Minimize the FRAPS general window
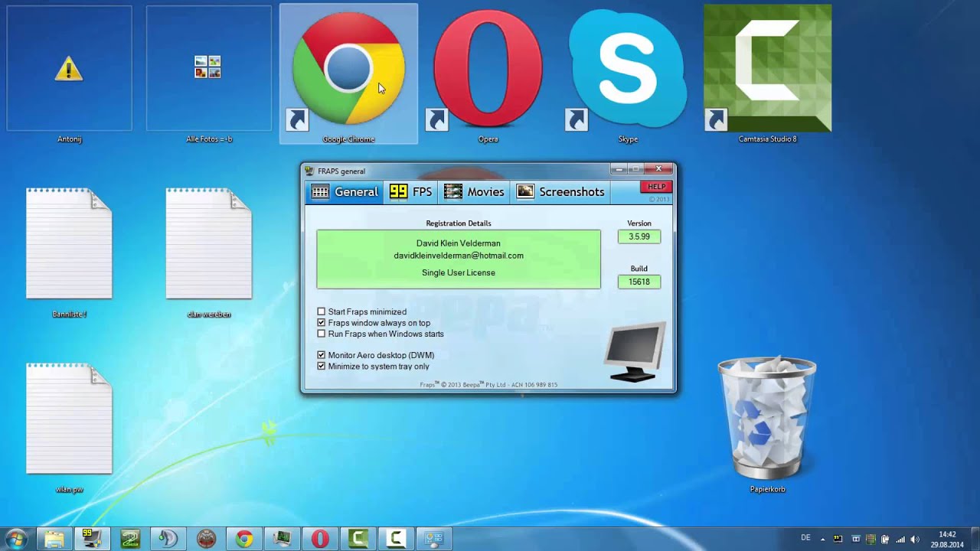Screen dimensions: 980x551 coord(620,169)
